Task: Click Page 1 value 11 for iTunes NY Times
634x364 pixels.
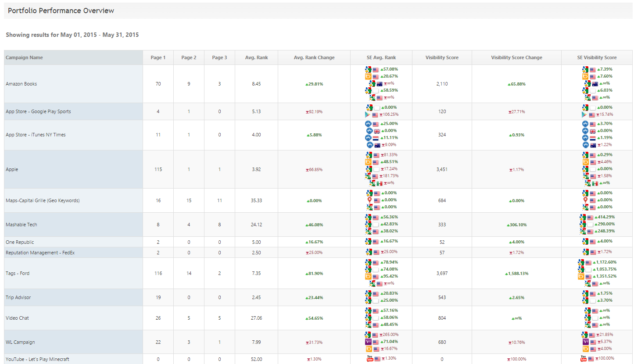Action: pyautogui.click(x=158, y=135)
